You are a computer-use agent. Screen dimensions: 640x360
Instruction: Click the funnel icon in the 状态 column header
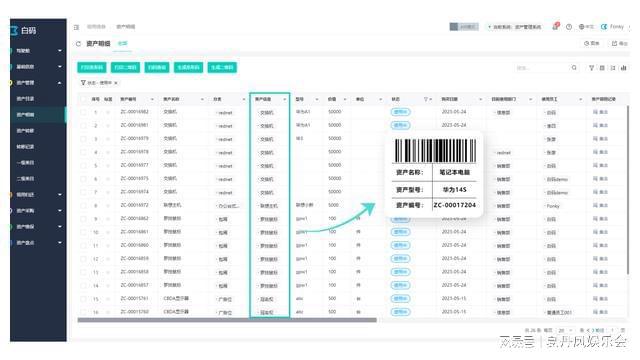point(426,99)
